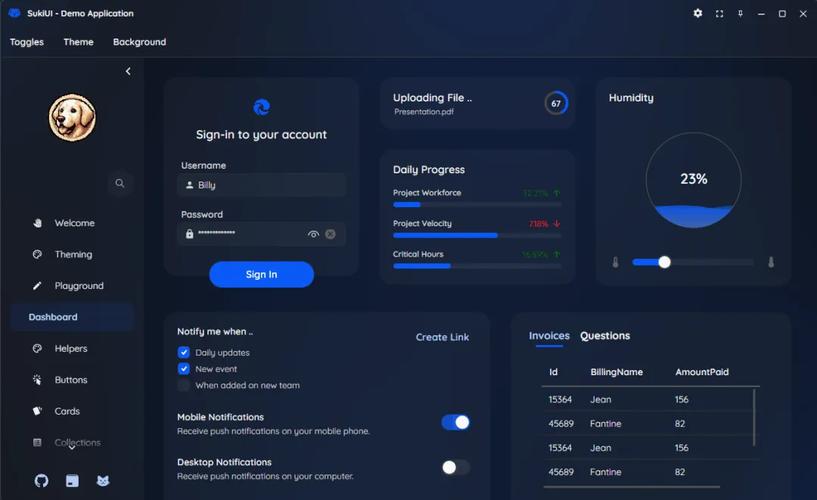Open the Background menu
817x500 pixels.
pyautogui.click(x=140, y=42)
